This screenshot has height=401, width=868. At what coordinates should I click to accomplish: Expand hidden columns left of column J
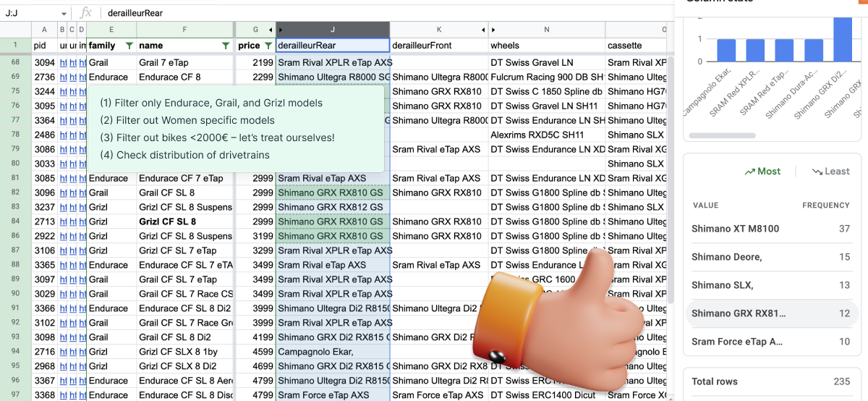tap(280, 30)
